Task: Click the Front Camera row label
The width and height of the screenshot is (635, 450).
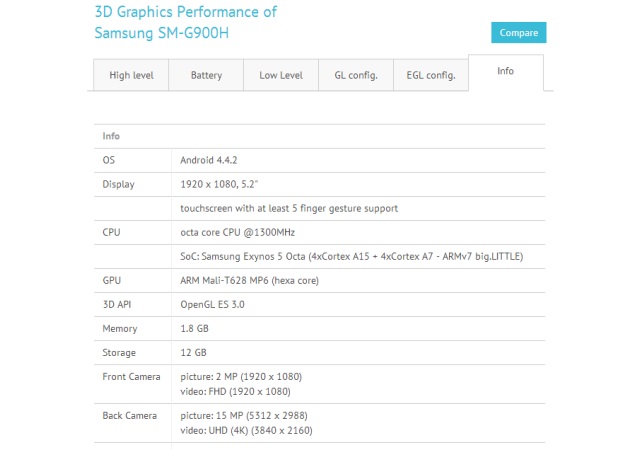Action: pos(130,377)
